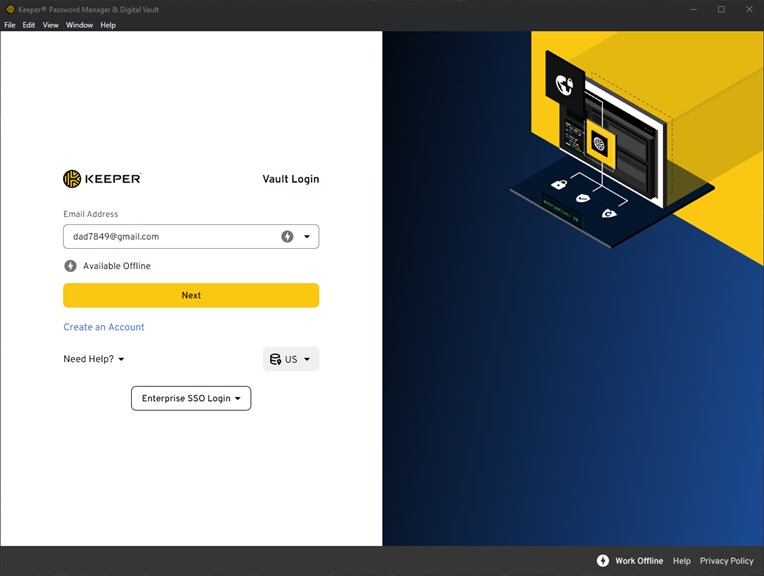Click the Email Address label
The height and width of the screenshot is (576, 764).
pyautogui.click(x=91, y=214)
